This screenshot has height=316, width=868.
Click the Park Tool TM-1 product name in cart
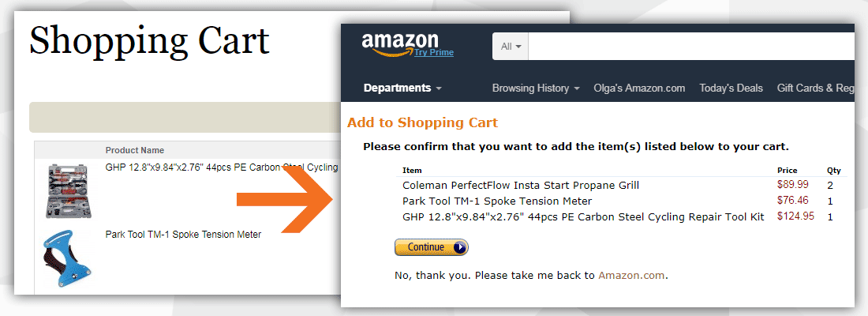coord(183,235)
